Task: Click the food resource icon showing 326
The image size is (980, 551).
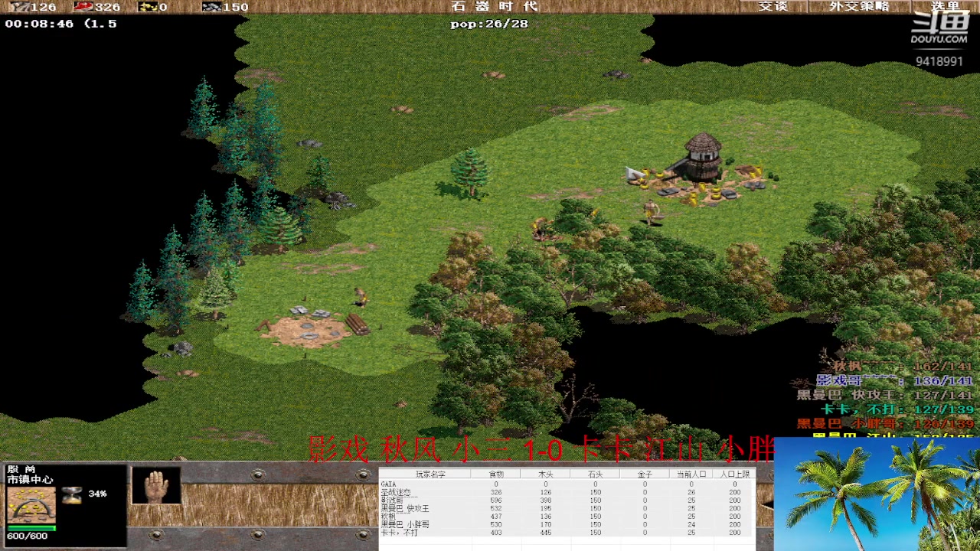Action: coord(83,6)
